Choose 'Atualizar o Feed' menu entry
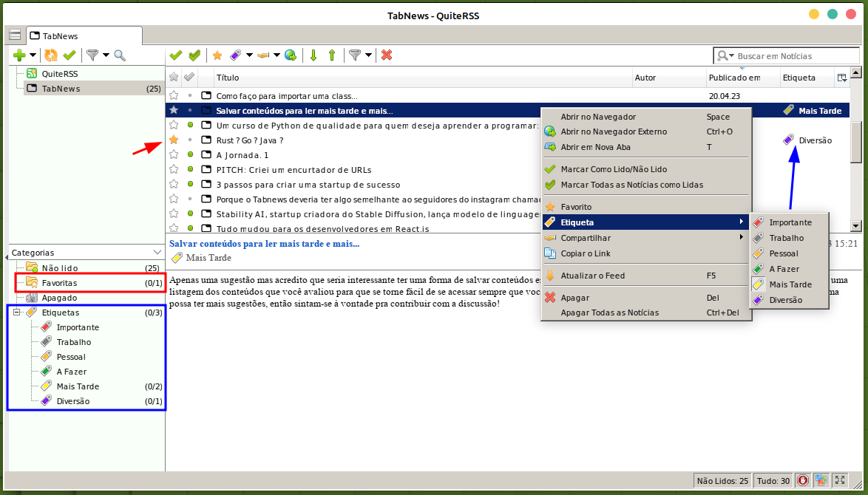The width and height of the screenshot is (868, 495). 646,276
